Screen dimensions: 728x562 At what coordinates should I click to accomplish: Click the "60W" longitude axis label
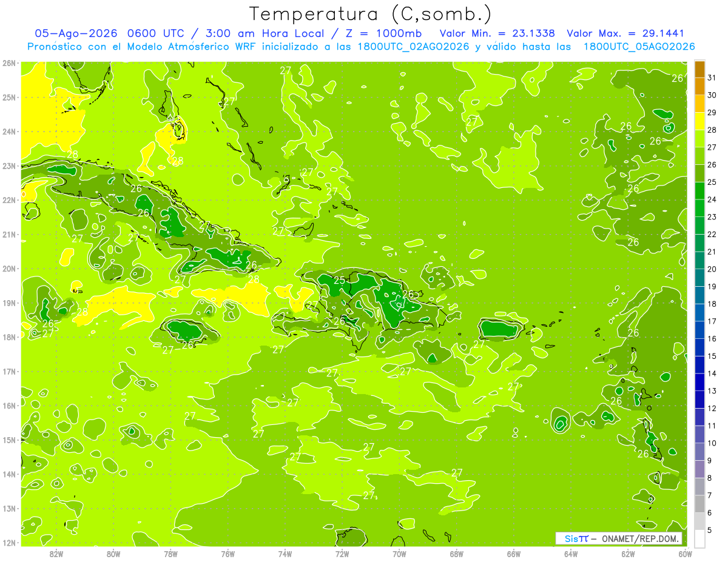(x=685, y=554)
